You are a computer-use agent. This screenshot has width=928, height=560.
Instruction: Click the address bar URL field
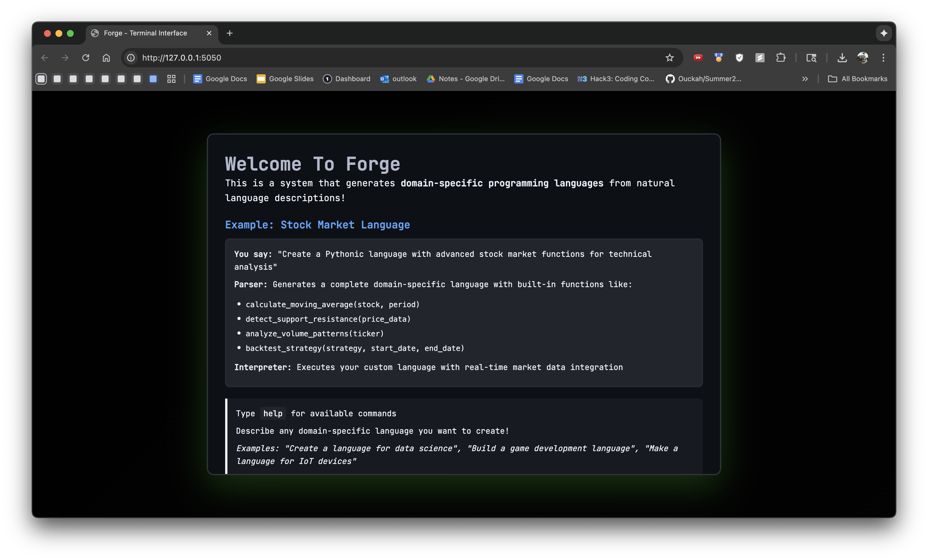click(377, 58)
